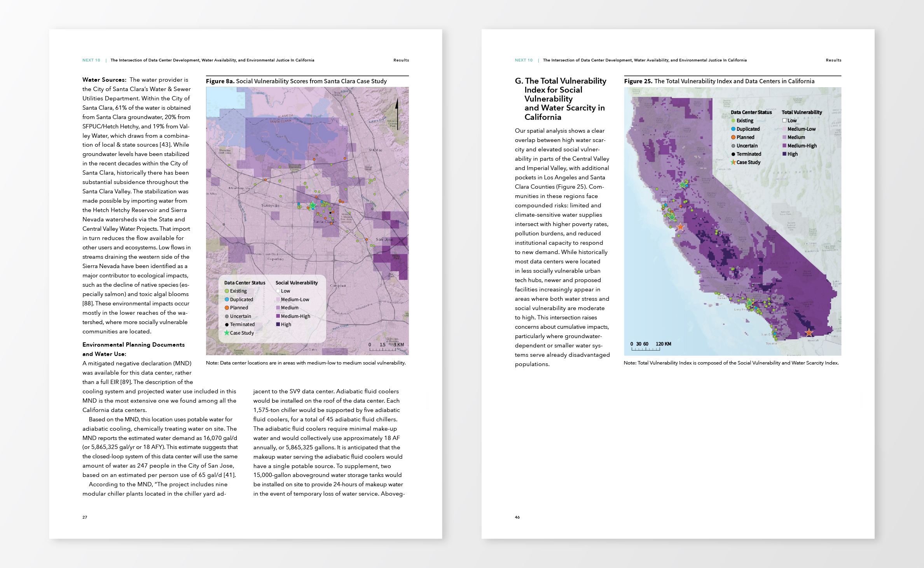Screen dimensions: 924x568
Task: Click the 'Tijuana' label on the California map
Action: (771, 344)
